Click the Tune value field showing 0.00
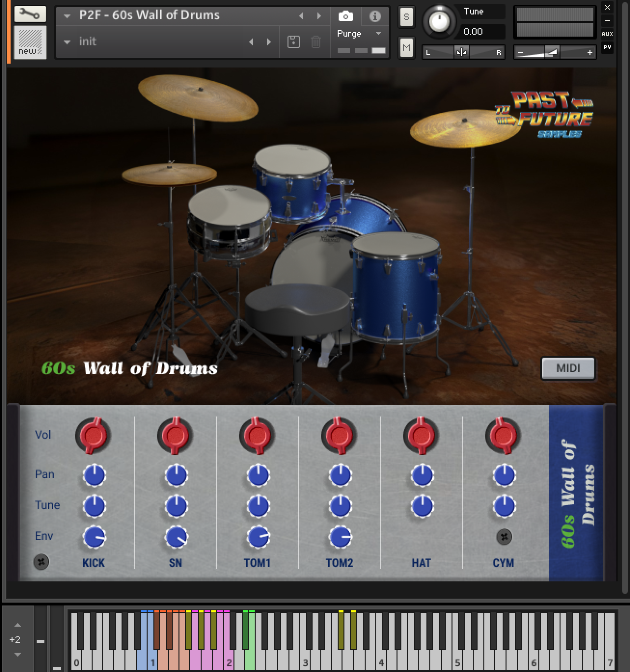 point(482,32)
